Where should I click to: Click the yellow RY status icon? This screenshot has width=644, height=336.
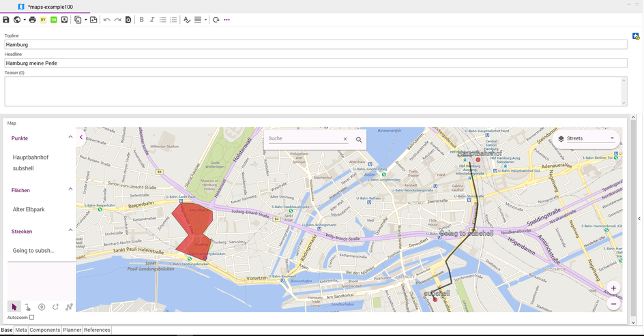(43, 20)
